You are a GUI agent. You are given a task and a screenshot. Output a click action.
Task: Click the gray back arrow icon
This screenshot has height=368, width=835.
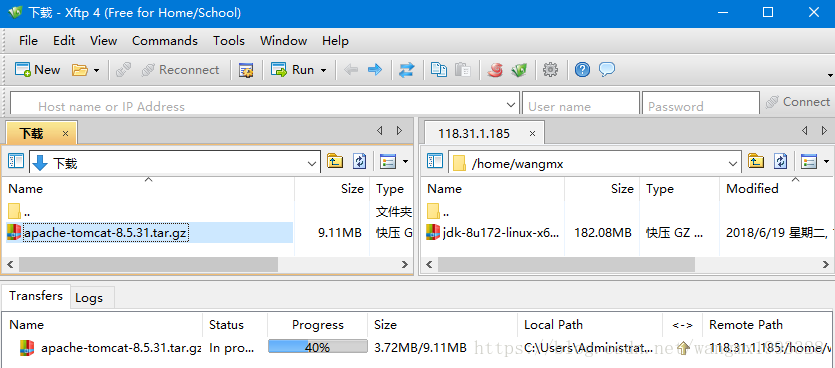pyautogui.click(x=350, y=70)
